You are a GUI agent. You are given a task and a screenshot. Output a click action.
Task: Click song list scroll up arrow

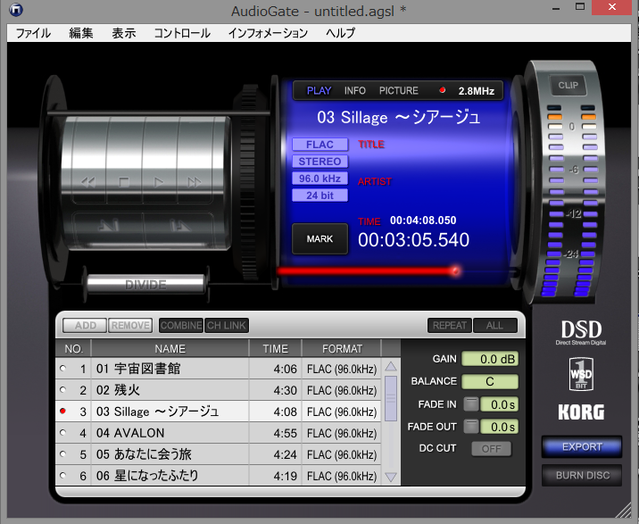pyautogui.click(x=390, y=366)
